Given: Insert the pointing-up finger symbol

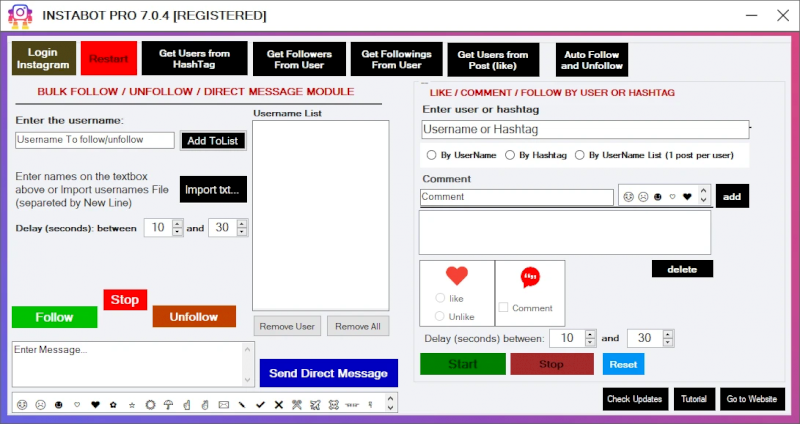Looking at the screenshot, I should click(x=187, y=405).
